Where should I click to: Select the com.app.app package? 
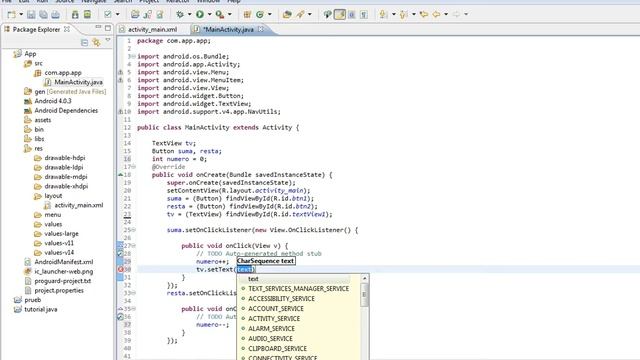pos(63,73)
